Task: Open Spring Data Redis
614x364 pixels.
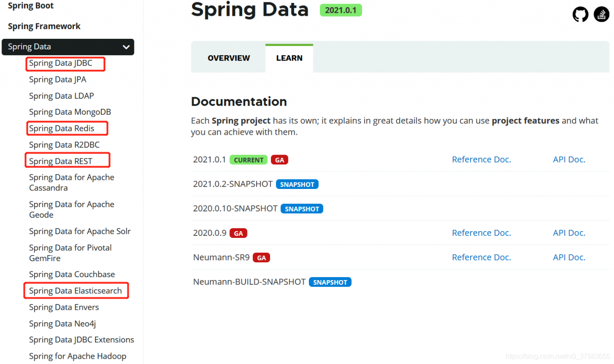Action: (61, 129)
